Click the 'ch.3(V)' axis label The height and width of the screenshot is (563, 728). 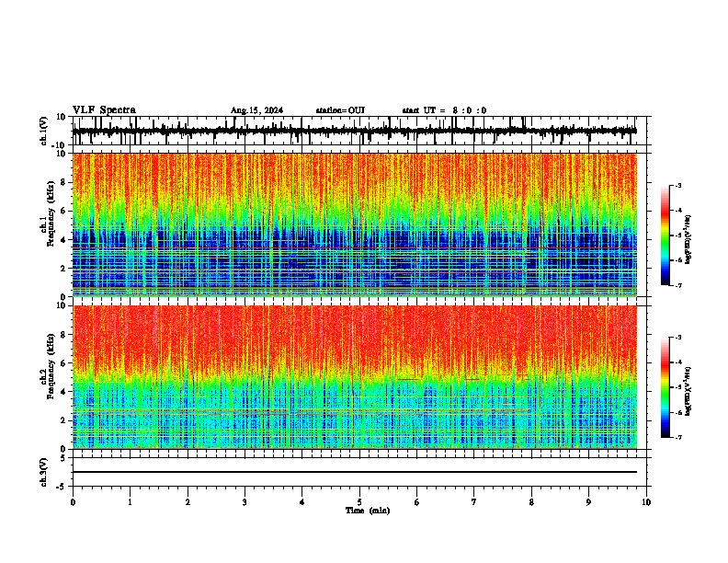44,473
